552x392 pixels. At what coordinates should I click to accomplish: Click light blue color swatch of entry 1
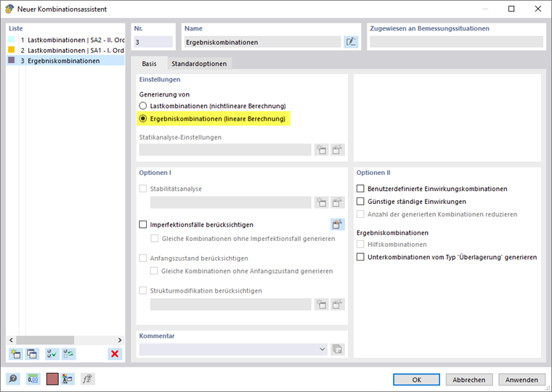coord(12,39)
